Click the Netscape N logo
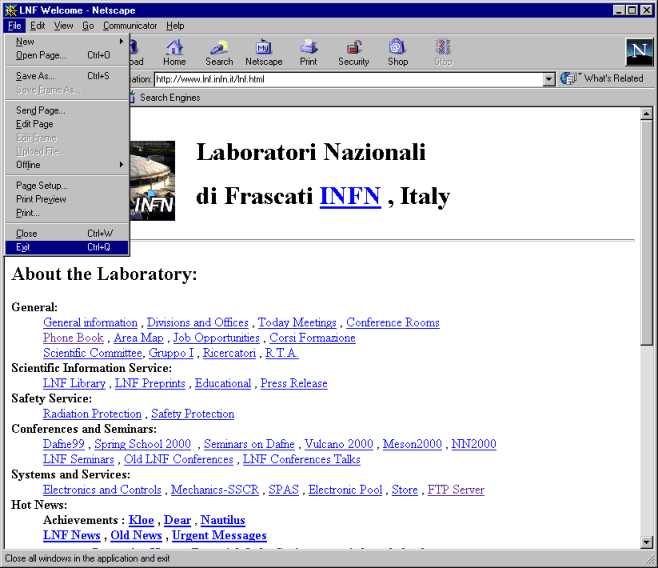 pyautogui.click(x=639, y=52)
